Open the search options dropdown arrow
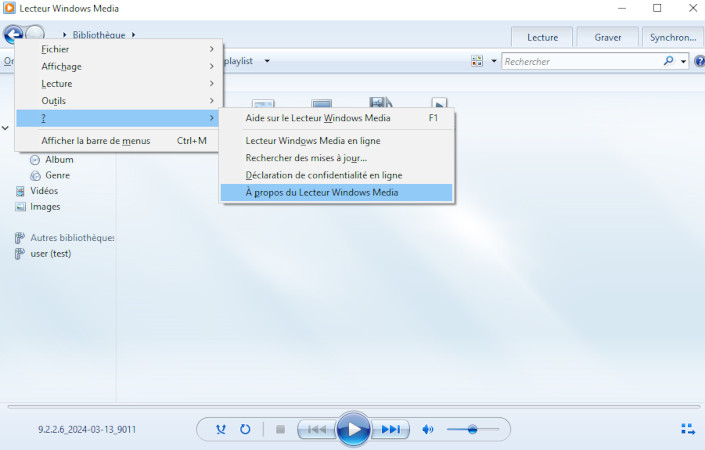 683,61
